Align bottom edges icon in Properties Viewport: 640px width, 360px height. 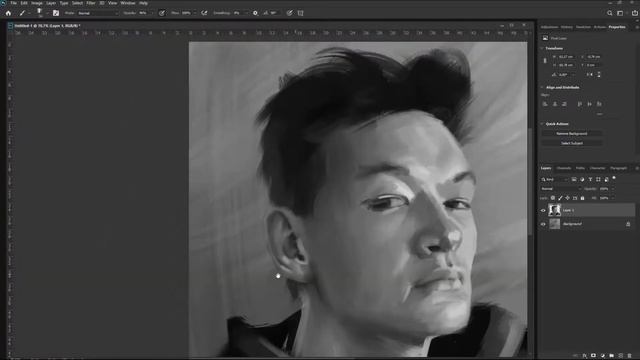coord(599,104)
